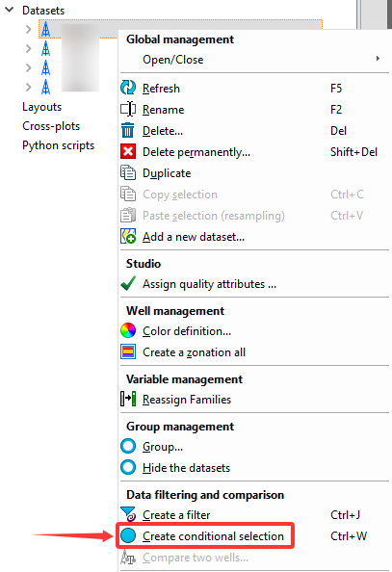Click the Ctrl+W shortcut text
The height and width of the screenshot is (572, 392).
[x=349, y=535]
